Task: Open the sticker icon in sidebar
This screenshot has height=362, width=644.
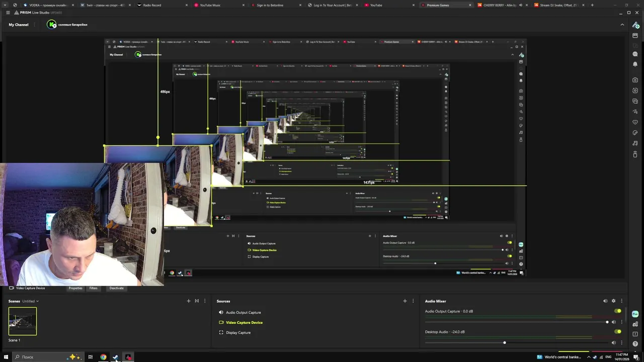Action: tap(635, 133)
